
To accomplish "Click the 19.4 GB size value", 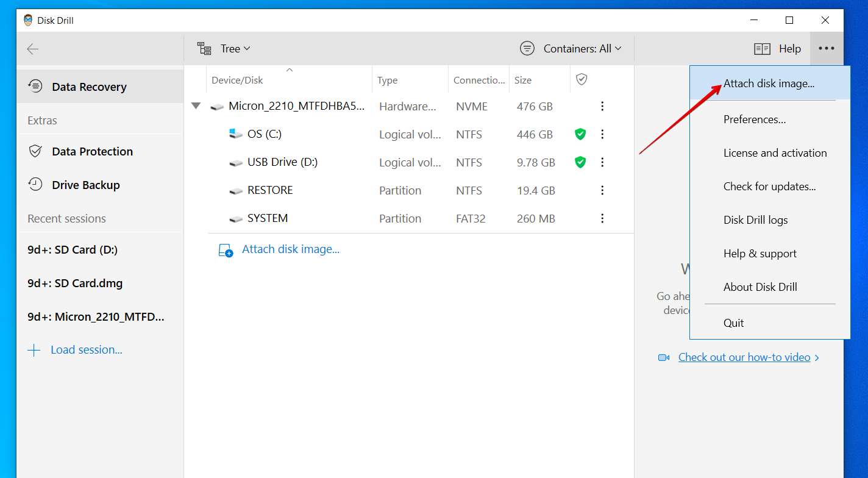I will [x=536, y=191].
